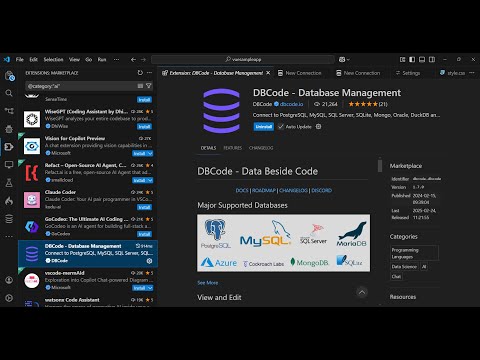Open Run and Debug view
Screen dimensions: 480x360
9,129
